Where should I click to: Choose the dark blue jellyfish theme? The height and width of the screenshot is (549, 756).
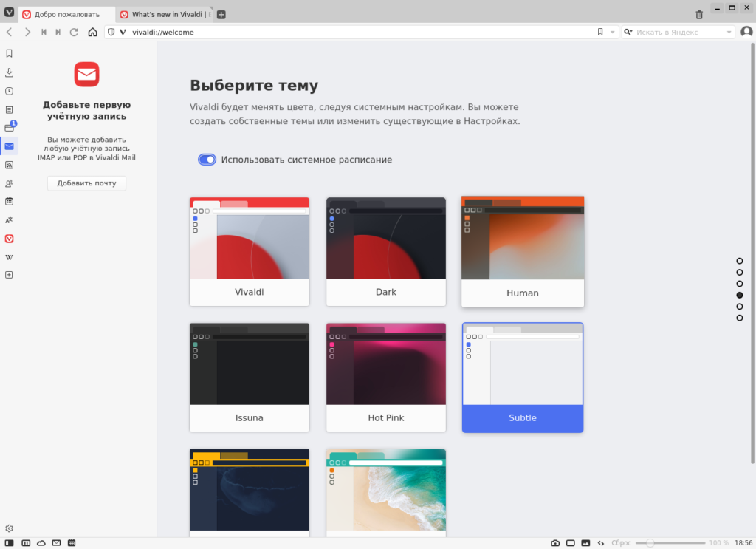tap(250, 493)
